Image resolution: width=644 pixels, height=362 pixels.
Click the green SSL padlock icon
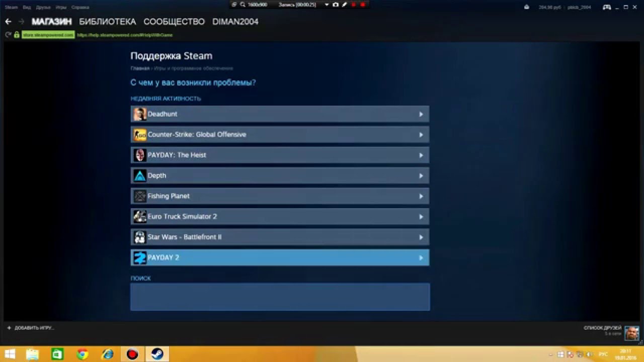pyautogui.click(x=17, y=35)
